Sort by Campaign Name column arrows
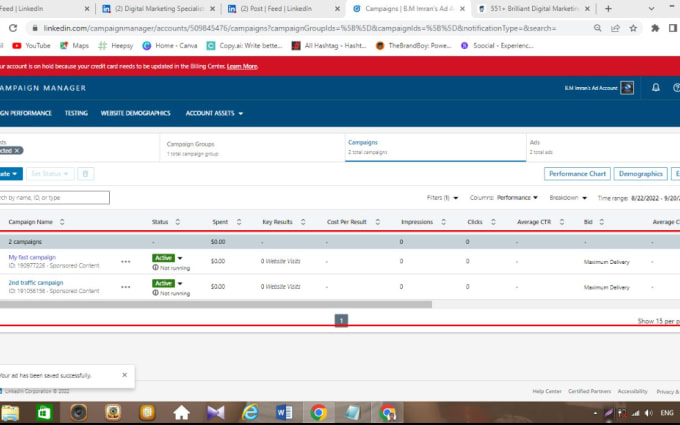680x425 pixels. click(62, 222)
